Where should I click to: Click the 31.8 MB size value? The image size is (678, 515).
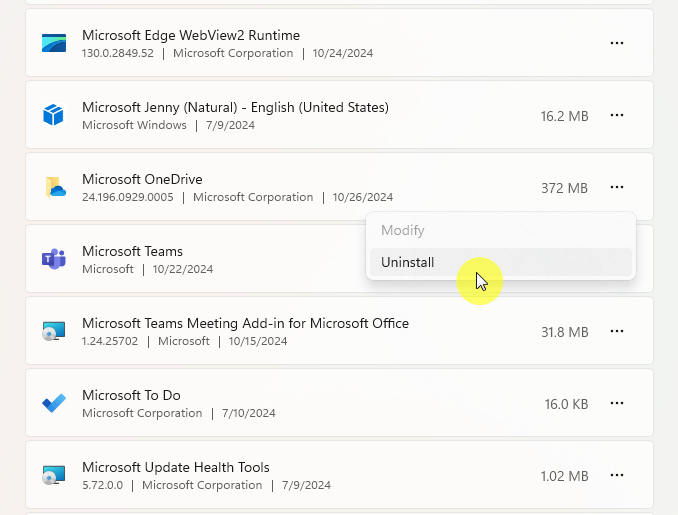pos(565,332)
